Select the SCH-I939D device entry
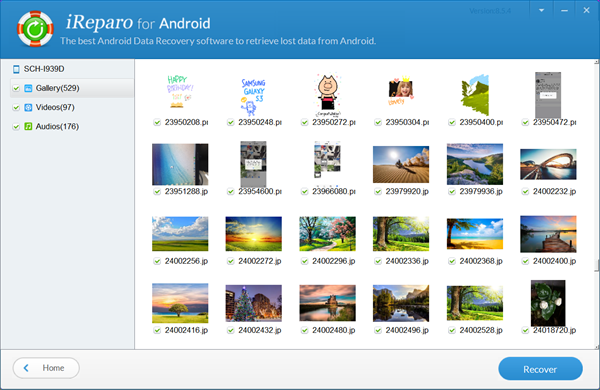Image resolution: width=600 pixels, height=390 pixels. [x=44, y=69]
